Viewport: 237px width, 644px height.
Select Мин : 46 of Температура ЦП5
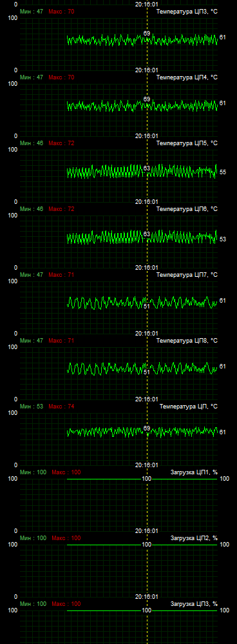(x=32, y=143)
